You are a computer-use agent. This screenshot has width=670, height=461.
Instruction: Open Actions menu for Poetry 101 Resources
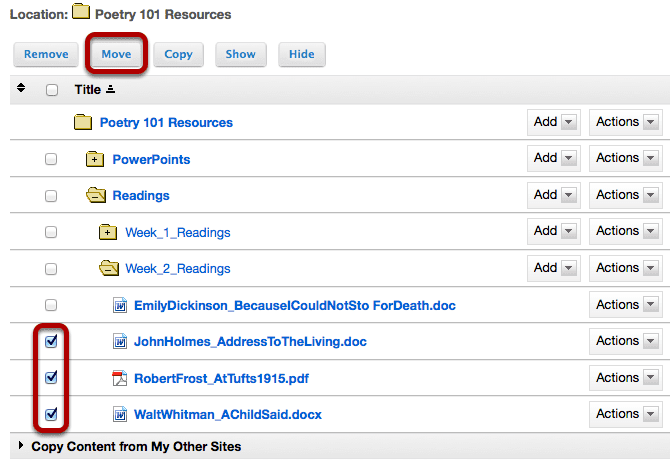(626, 122)
